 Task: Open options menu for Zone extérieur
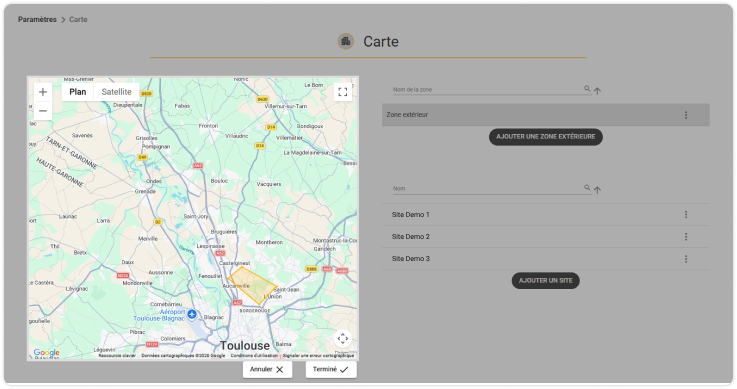686,115
